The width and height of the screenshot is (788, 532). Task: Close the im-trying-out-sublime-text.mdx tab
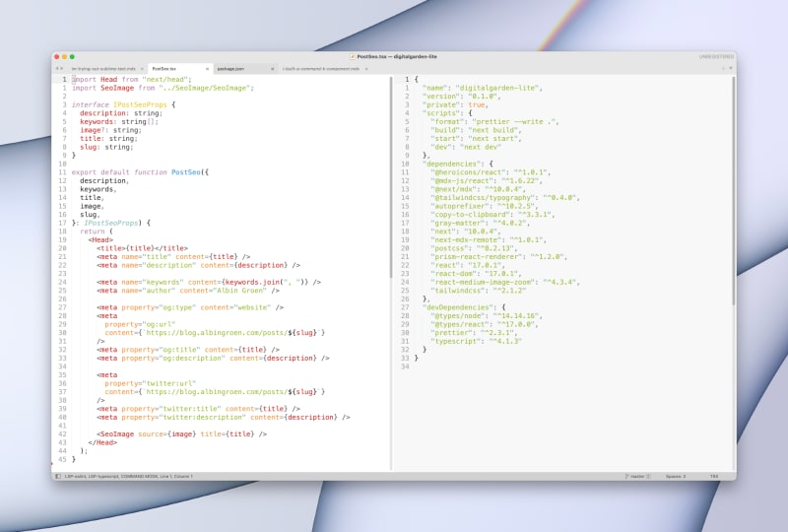(142, 69)
